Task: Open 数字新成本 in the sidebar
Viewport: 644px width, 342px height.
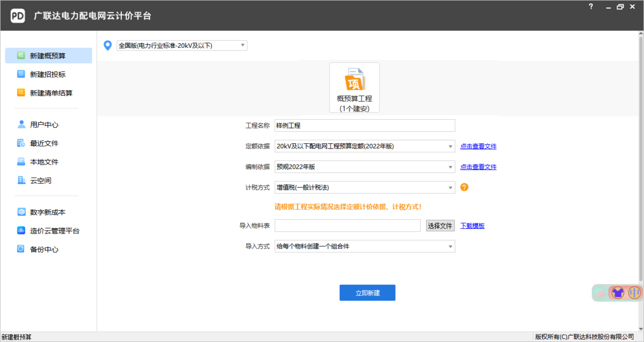Action: 47,212
